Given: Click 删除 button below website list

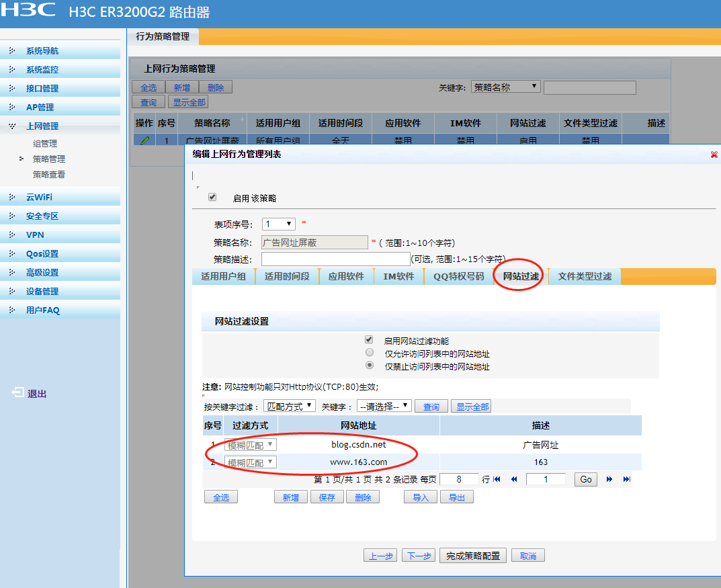Looking at the screenshot, I should pyautogui.click(x=363, y=497).
